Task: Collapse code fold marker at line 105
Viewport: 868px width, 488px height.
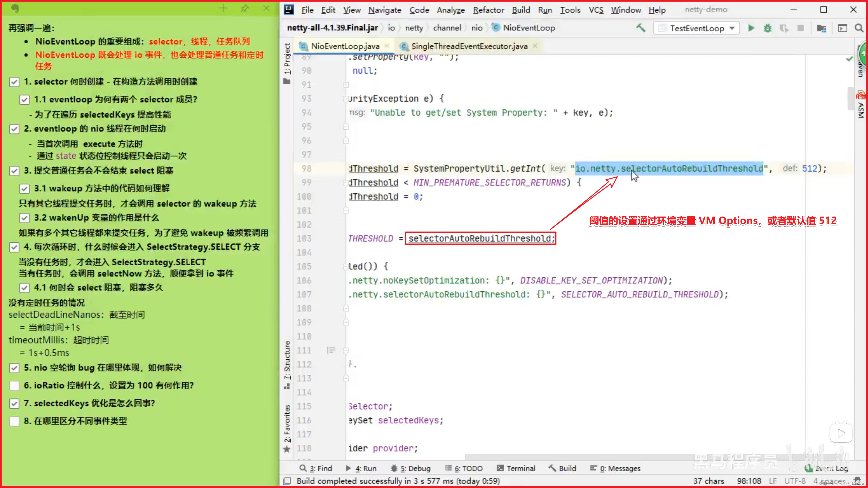Action: tap(346, 266)
